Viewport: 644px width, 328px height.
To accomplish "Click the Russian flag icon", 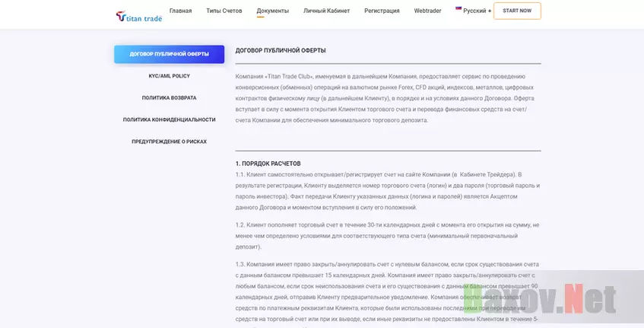I will tap(458, 8).
